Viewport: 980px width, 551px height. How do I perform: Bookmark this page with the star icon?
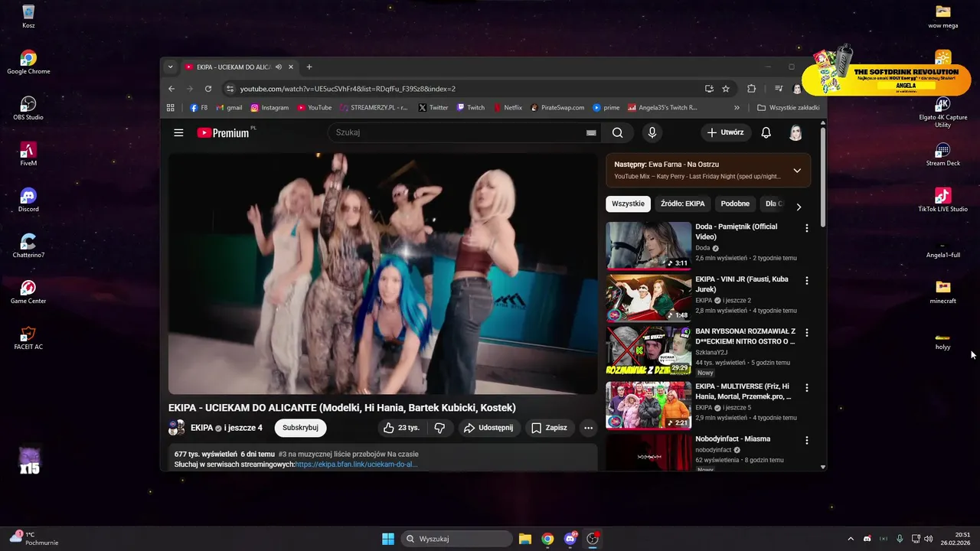(x=726, y=89)
